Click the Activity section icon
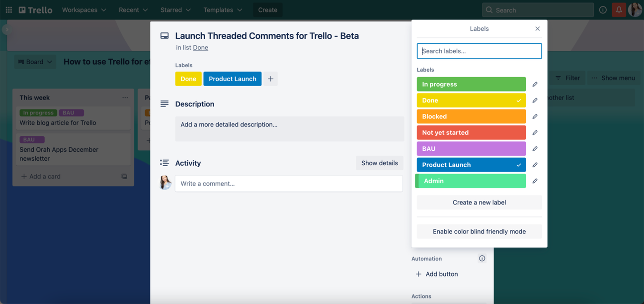 tap(164, 163)
